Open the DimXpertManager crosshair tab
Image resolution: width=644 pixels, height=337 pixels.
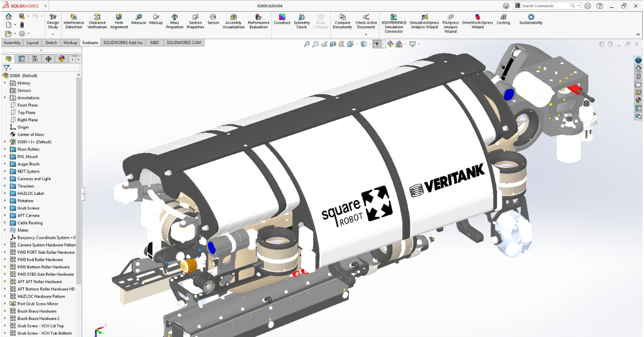pyautogui.click(x=48, y=59)
